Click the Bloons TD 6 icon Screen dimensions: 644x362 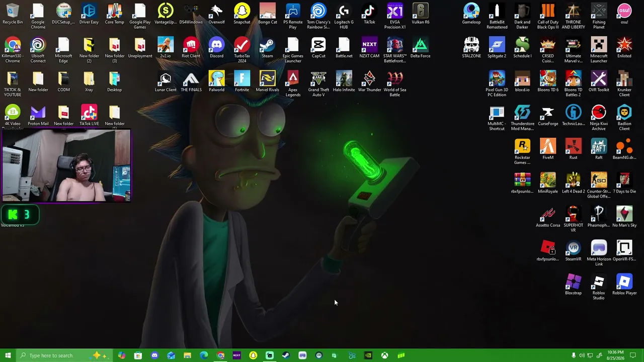point(548,82)
